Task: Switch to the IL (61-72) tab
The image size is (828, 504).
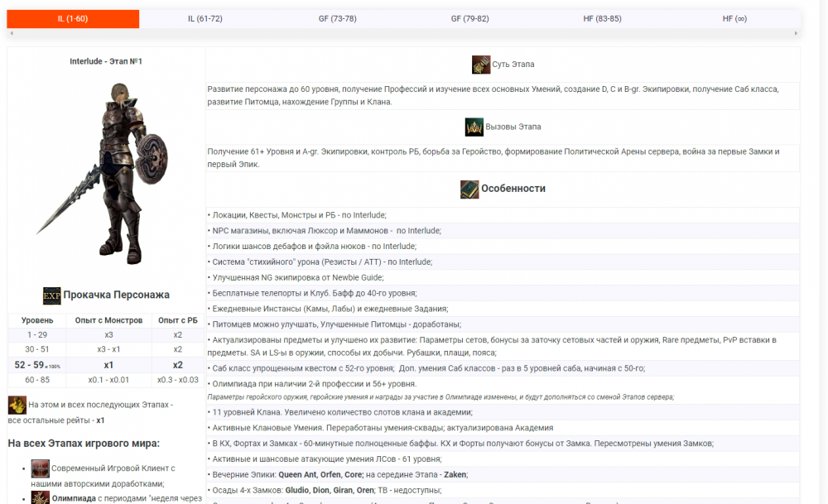Action: (x=205, y=18)
